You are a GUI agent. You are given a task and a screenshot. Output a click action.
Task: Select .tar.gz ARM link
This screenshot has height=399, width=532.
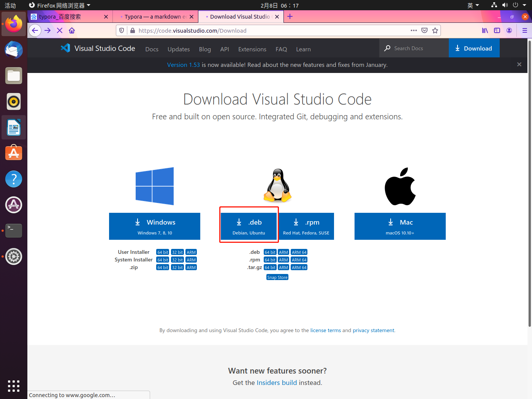click(283, 268)
